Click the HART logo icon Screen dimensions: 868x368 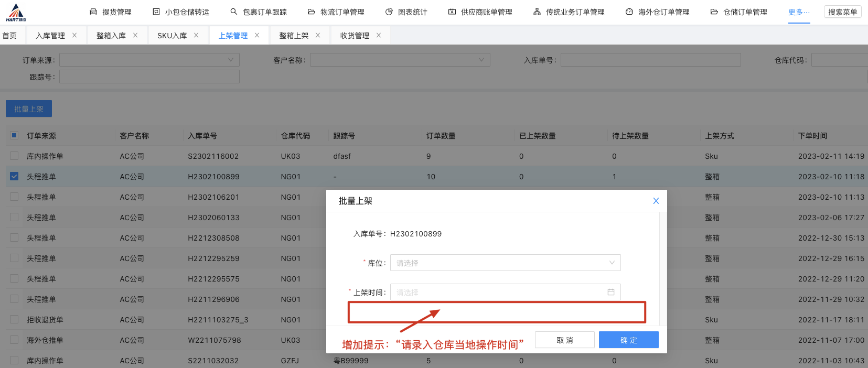(x=16, y=12)
